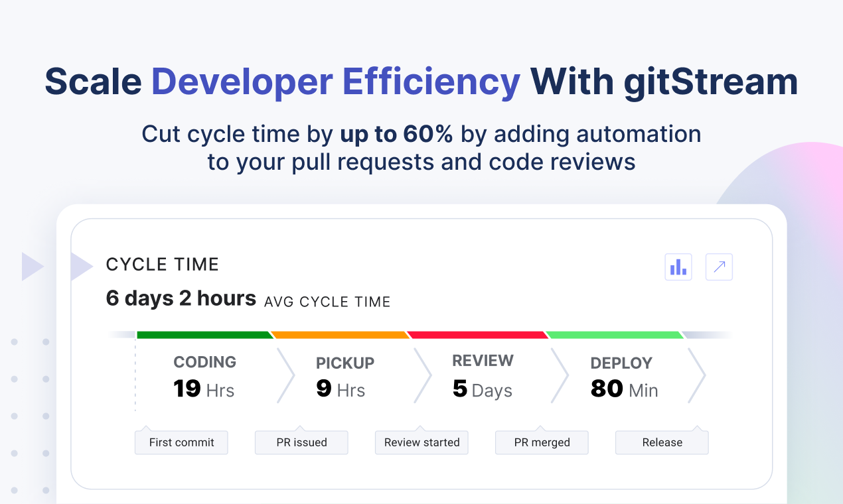Screen dimensions: 843x504
Task: Click the '6 days 2 hours' value
Action: click(181, 298)
